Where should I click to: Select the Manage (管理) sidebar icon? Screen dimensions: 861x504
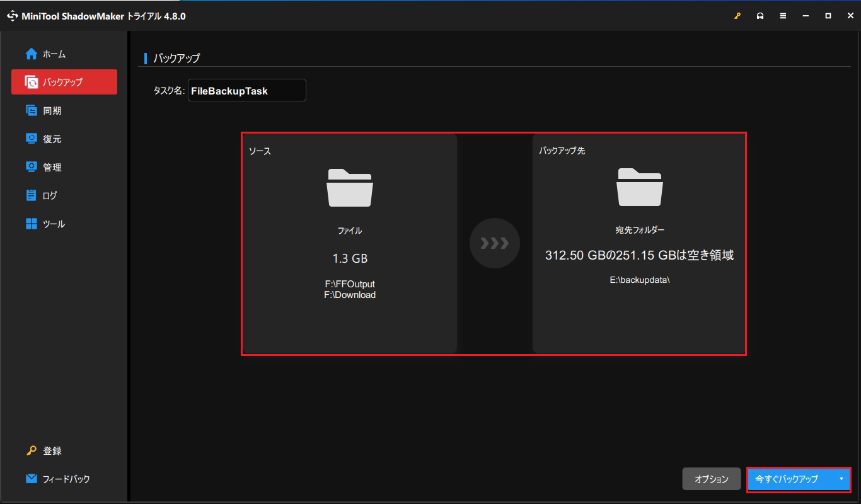point(31,167)
